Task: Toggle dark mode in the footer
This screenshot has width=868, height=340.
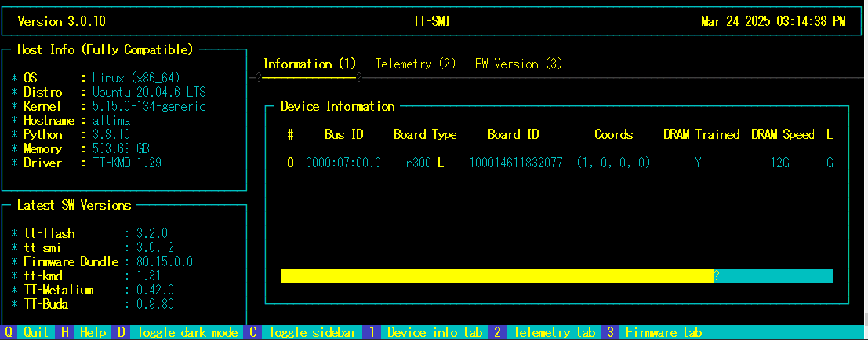Action: pos(187,333)
